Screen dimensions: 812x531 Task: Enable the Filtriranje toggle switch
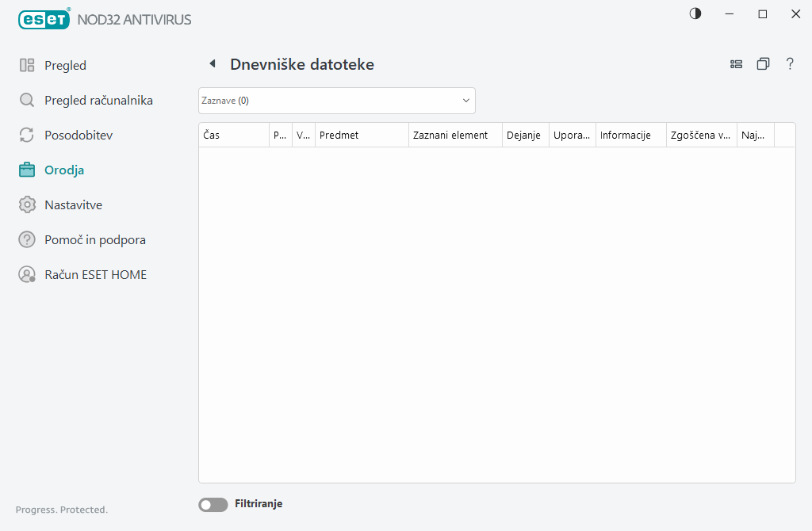213,504
